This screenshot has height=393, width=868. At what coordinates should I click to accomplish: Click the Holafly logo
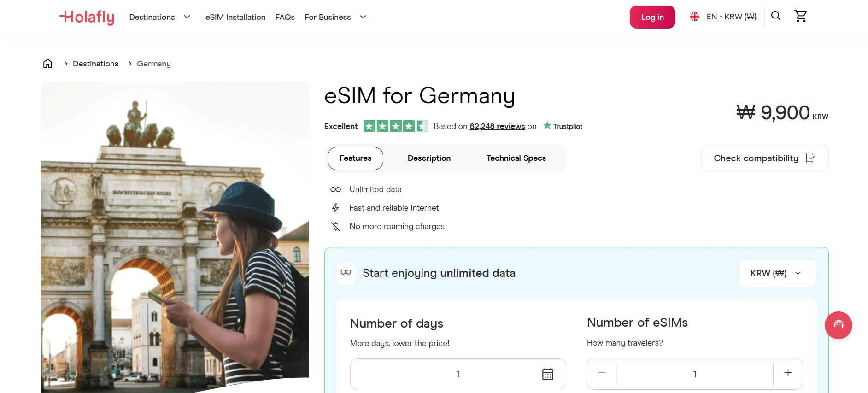[x=87, y=17]
